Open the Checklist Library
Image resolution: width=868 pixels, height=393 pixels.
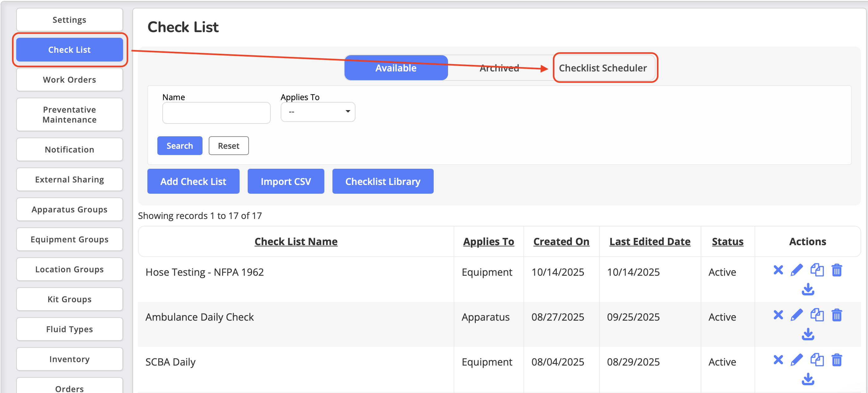point(383,182)
